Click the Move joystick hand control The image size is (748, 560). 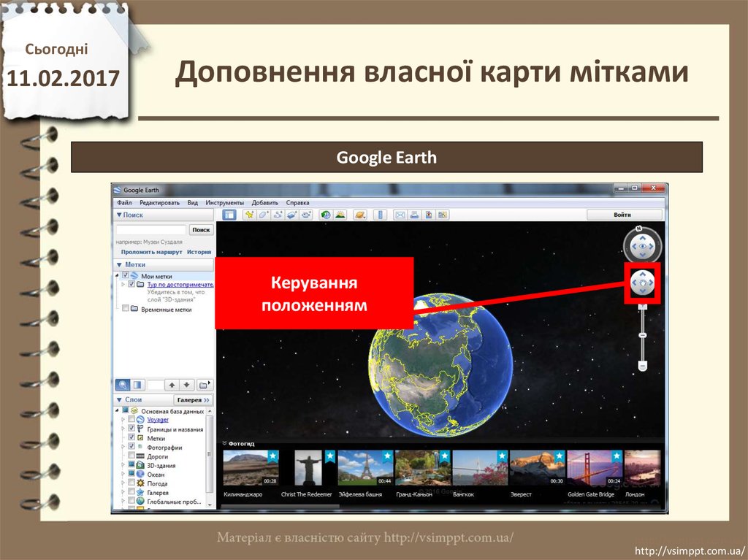click(x=643, y=283)
